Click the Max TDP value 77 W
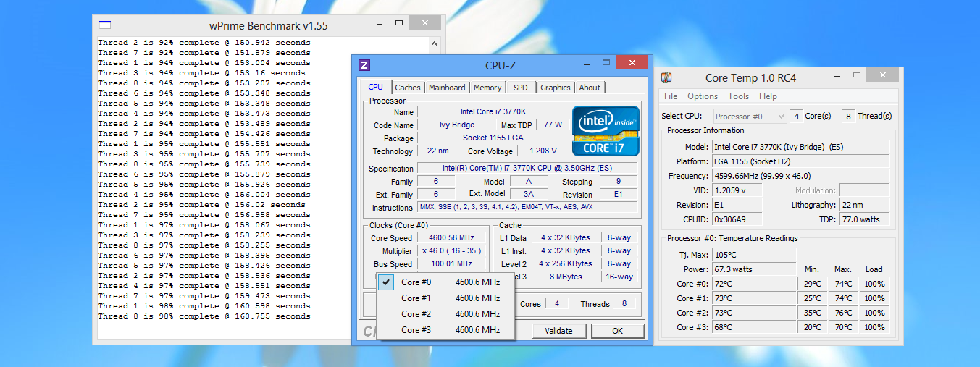980x367 pixels. pos(553,125)
